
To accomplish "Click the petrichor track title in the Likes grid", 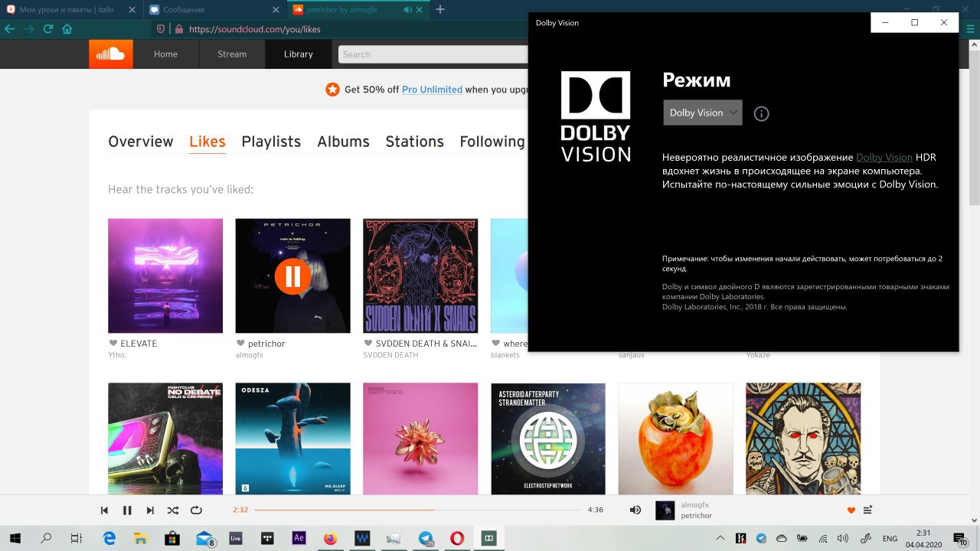I will coord(266,344).
